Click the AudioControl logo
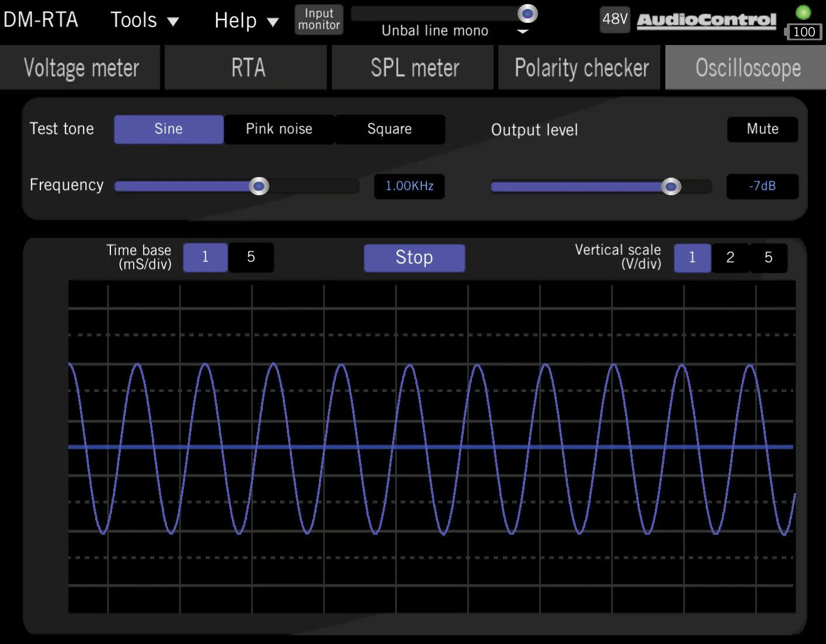Screen dimensions: 826x644 tap(706, 19)
